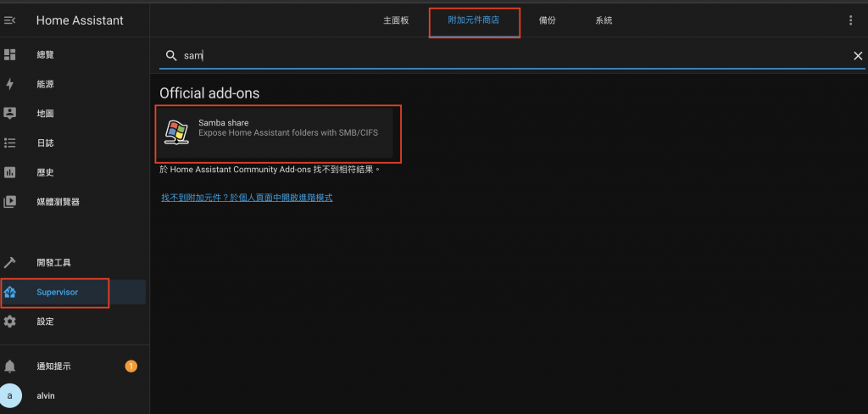Click the 總覽 sidebar label

(x=46, y=55)
